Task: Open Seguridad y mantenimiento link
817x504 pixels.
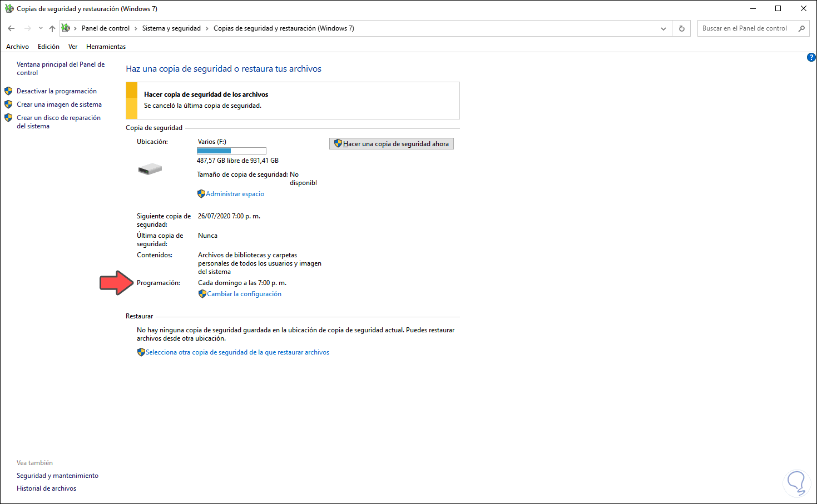Action: coord(57,476)
